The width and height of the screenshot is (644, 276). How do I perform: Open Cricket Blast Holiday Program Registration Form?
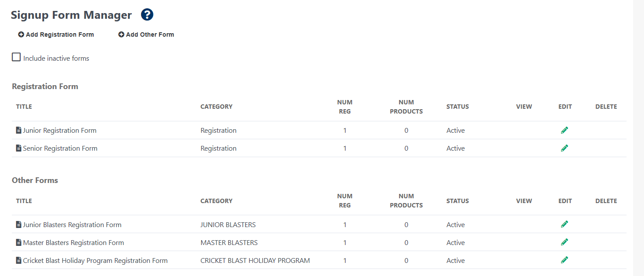click(95, 261)
